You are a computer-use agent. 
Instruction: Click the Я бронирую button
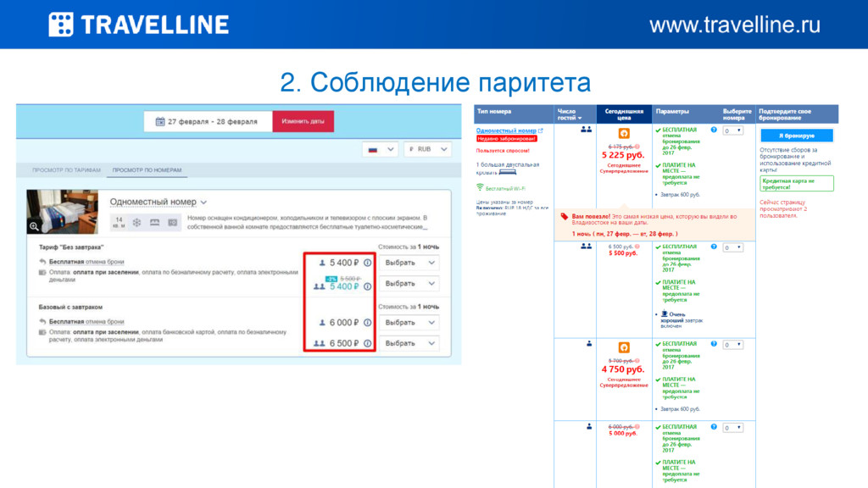797,136
